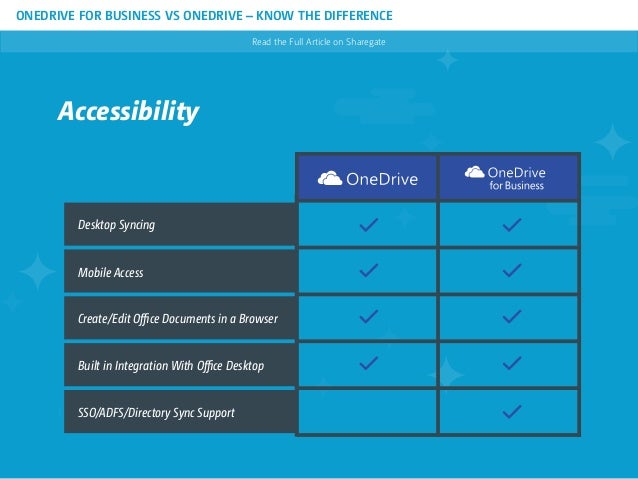Click OneDrive for Business checkmark for Desktop Syncing

click(x=512, y=225)
